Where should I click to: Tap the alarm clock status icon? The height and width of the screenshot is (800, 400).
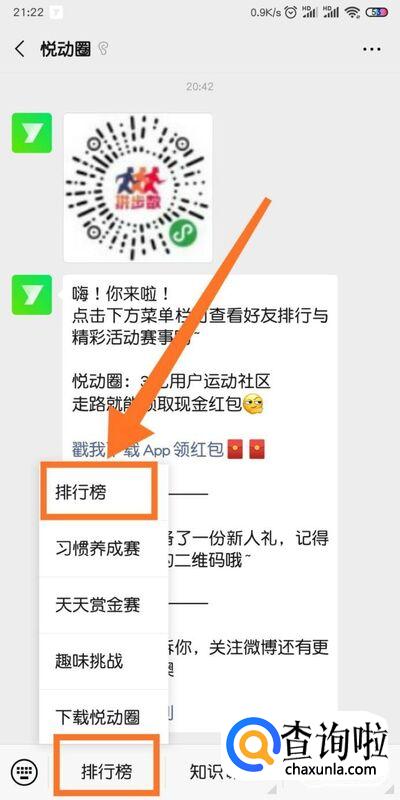(x=291, y=13)
